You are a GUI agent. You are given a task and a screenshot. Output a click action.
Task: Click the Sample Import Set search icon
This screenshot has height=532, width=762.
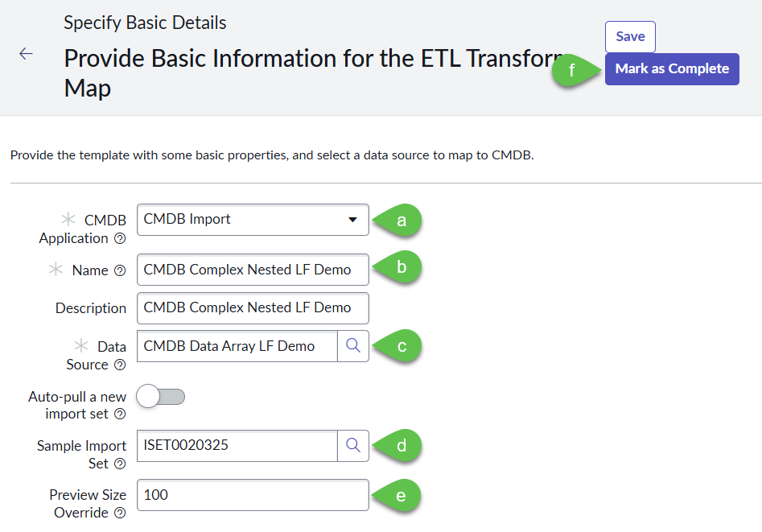point(353,445)
